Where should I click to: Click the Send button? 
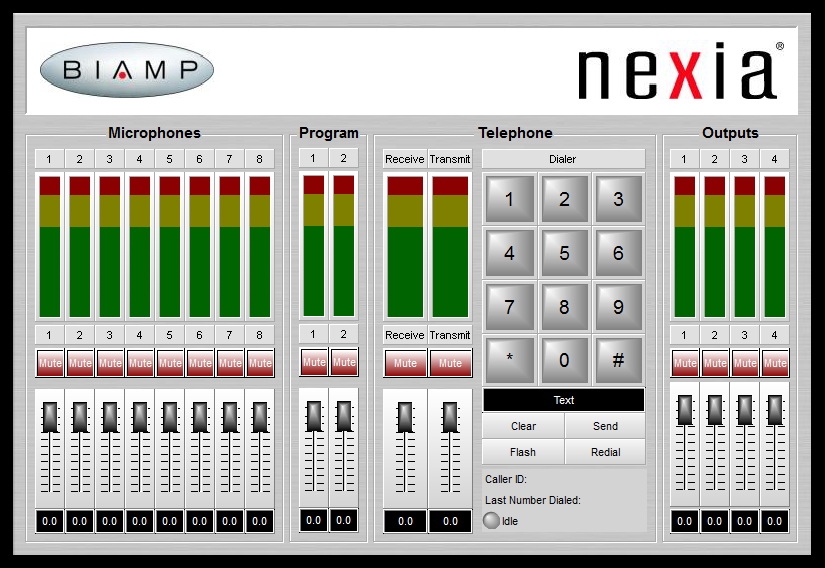[x=605, y=426]
